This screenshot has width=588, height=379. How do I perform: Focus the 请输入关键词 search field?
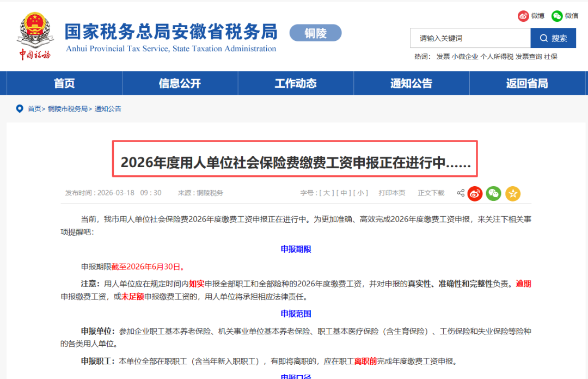(x=470, y=38)
